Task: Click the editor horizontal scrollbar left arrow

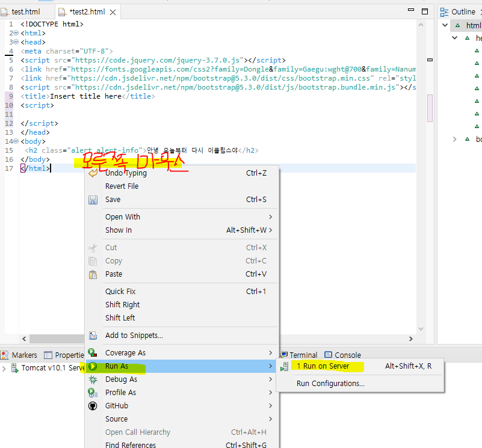Action: coord(24,339)
